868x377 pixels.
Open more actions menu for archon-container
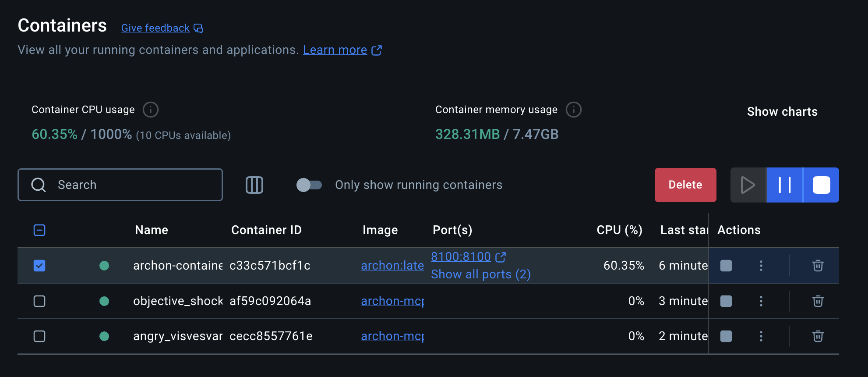pos(761,266)
